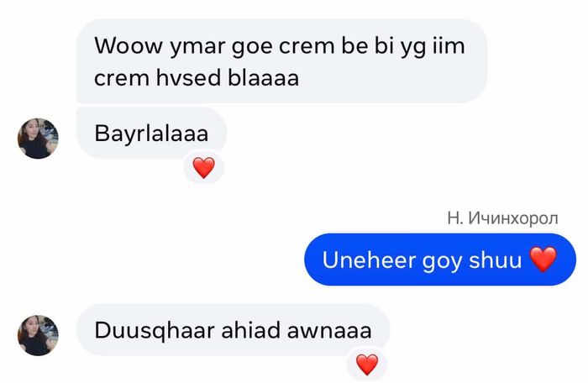Click the word shuu before the heart emoji

[x=495, y=260]
